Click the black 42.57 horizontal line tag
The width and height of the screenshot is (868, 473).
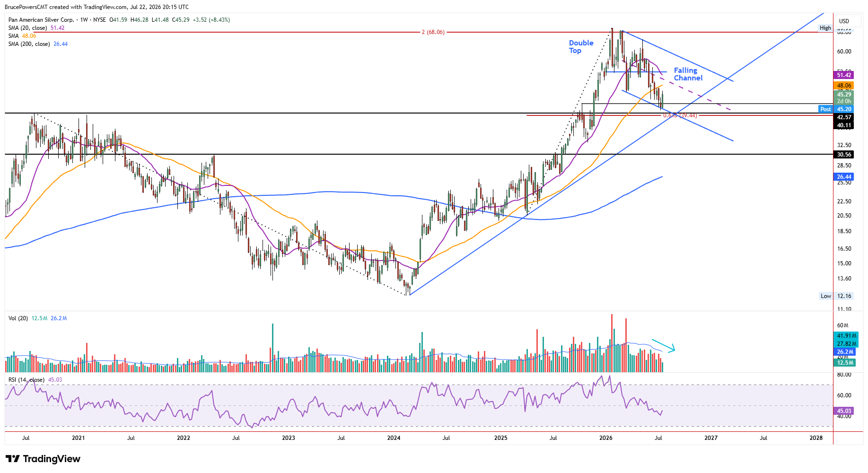point(844,117)
